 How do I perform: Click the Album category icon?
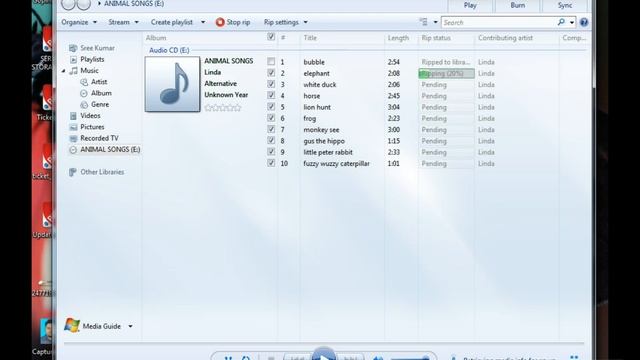click(84, 93)
